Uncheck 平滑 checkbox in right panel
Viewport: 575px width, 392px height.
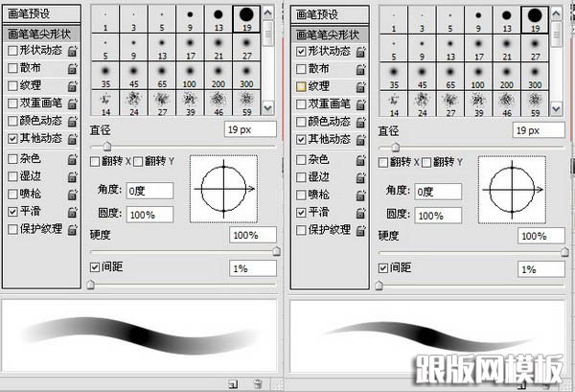click(x=300, y=211)
